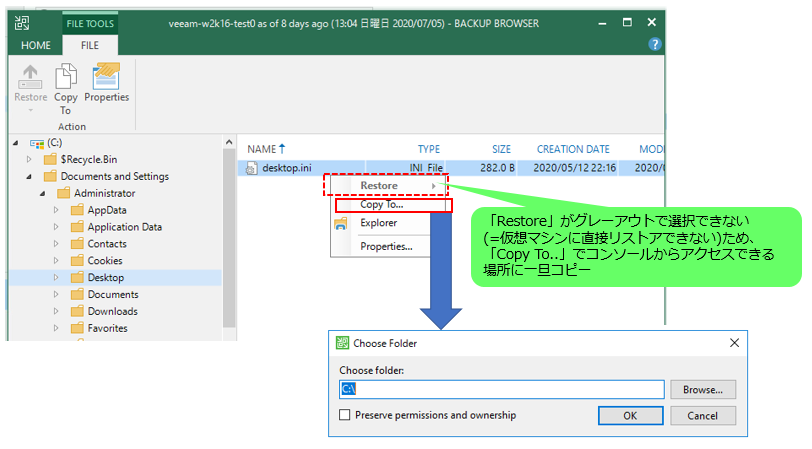Viewport: 812px width, 449px height.
Task: Switch to the FILE ribbon tab
Action: pyautogui.click(x=90, y=45)
